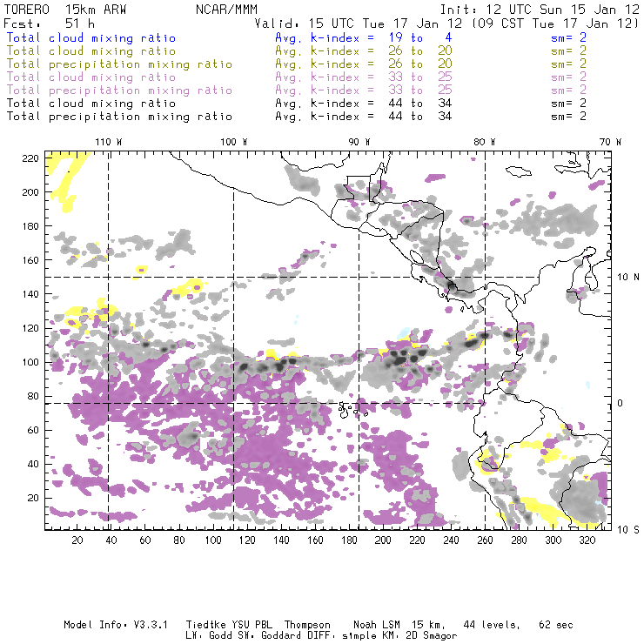Click 'Avg. k-index = 44 to 34' in black precipitation row

(364, 117)
